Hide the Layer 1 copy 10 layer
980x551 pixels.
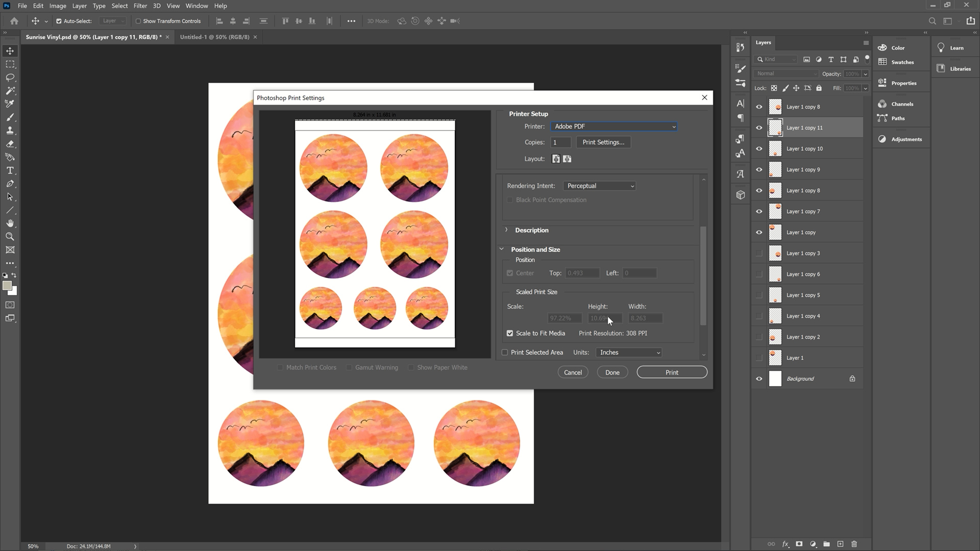759,148
